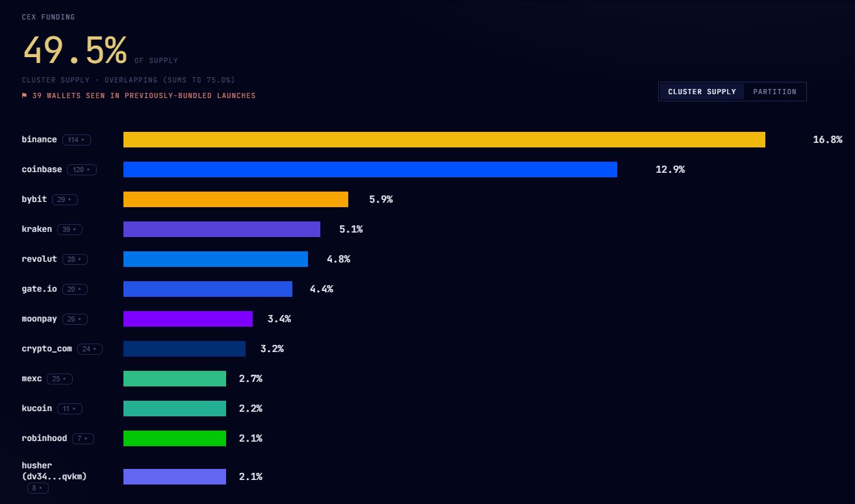Expand the revolut 28 wallets pill
This screenshot has height=504, width=855.
[x=75, y=259]
